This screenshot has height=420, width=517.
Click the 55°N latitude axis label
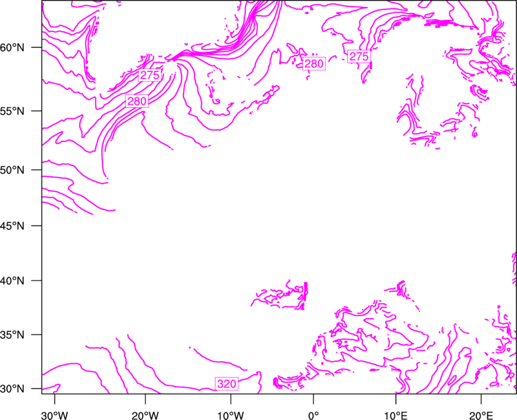point(12,111)
